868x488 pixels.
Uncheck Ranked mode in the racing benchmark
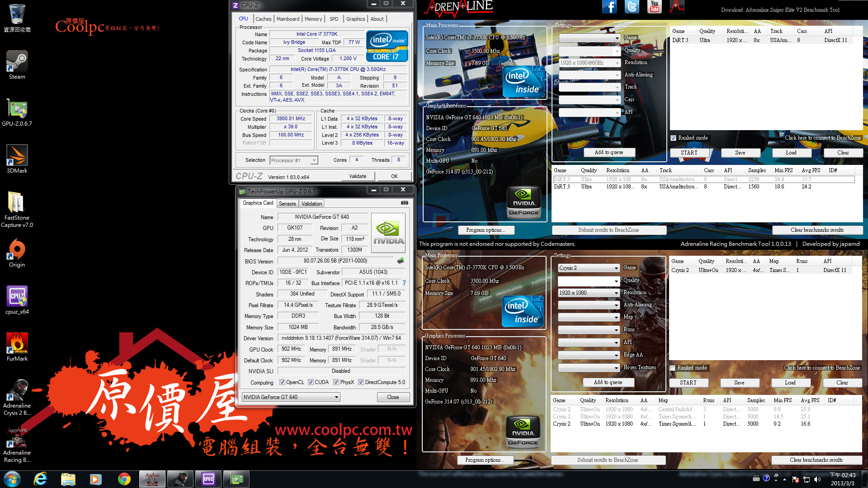674,138
